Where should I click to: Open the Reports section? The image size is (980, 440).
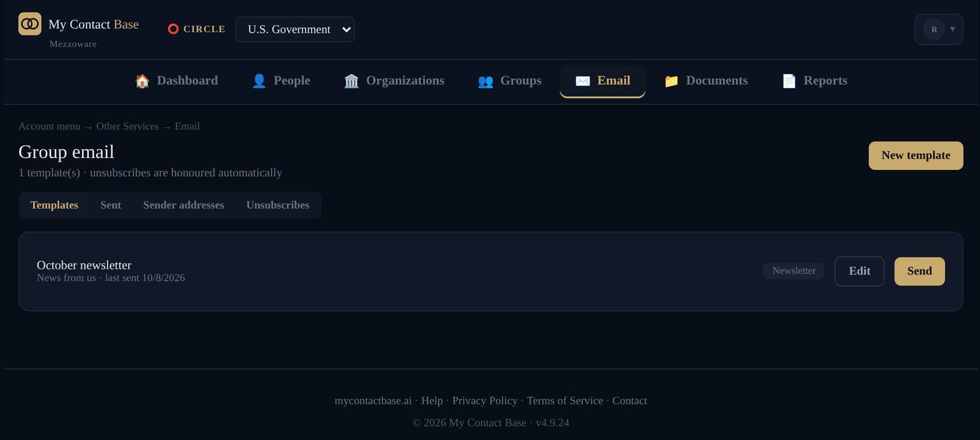[x=814, y=81]
